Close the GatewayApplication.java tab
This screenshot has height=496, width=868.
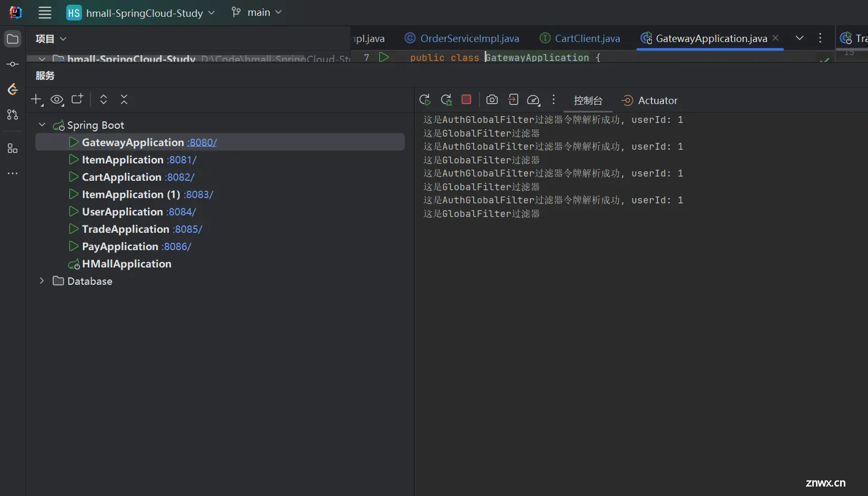click(x=775, y=38)
